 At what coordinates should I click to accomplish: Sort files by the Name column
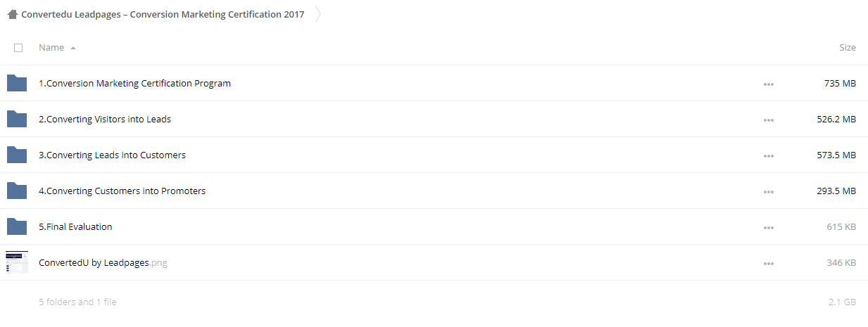tap(51, 48)
